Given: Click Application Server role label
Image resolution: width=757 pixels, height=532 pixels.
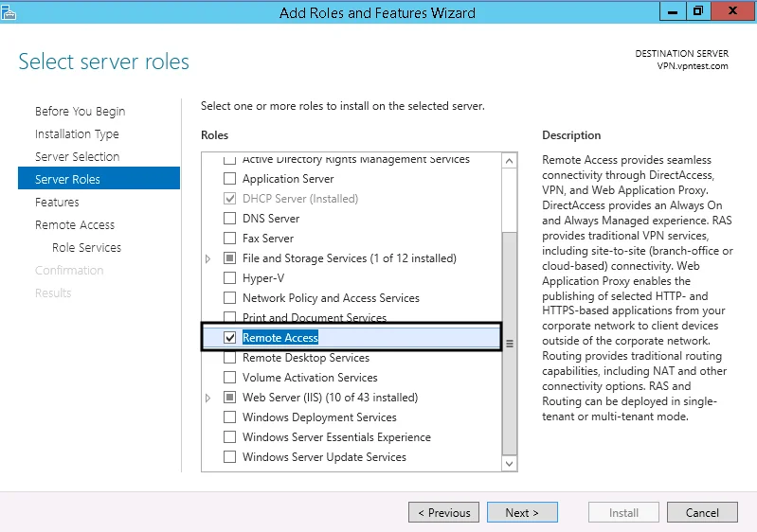Looking at the screenshot, I should [288, 179].
